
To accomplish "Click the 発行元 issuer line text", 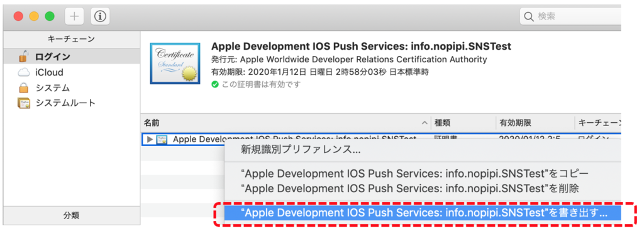I will pyautogui.click(x=349, y=60).
